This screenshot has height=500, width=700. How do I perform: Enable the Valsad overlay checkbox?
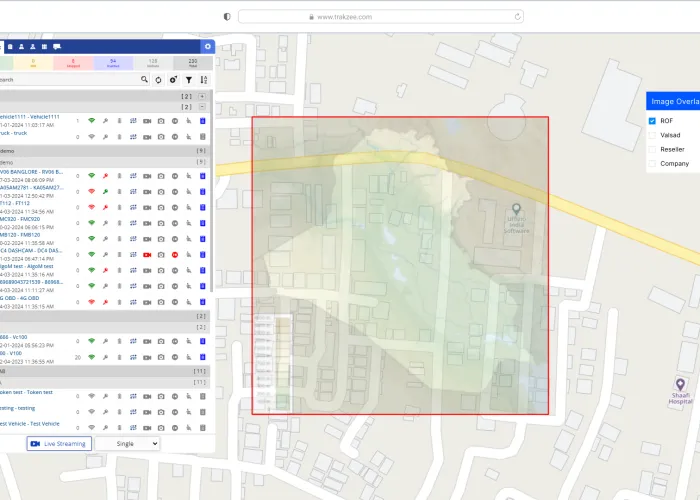pyautogui.click(x=652, y=135)
